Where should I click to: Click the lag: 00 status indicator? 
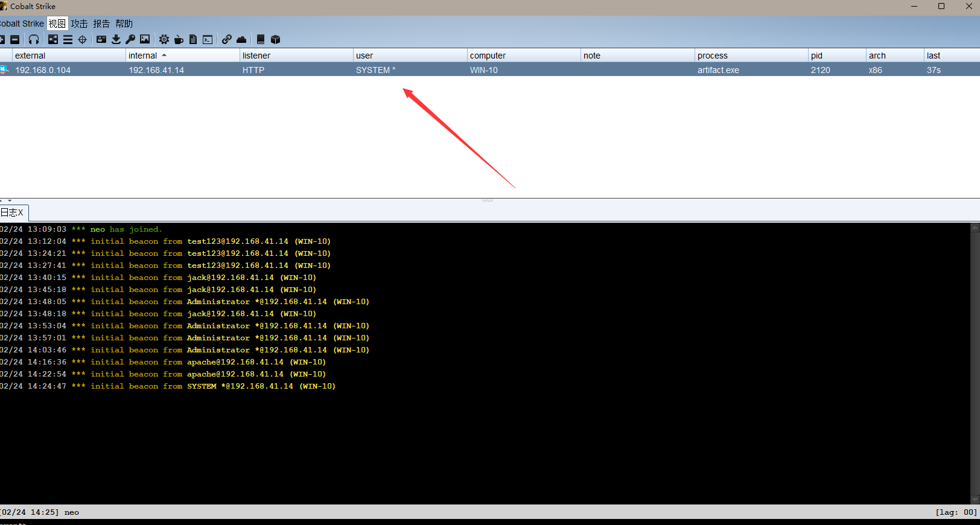pyautogui.click(x=956, y=512)
